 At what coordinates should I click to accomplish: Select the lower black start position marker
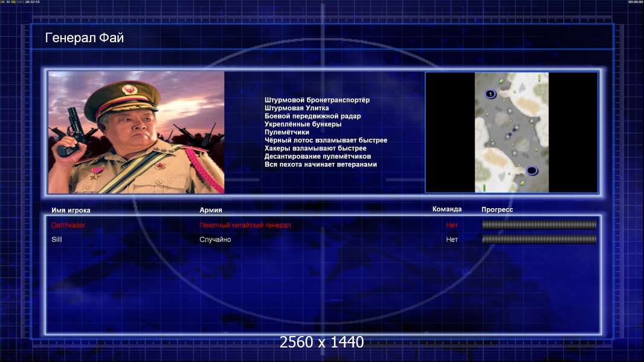[532, 170]
